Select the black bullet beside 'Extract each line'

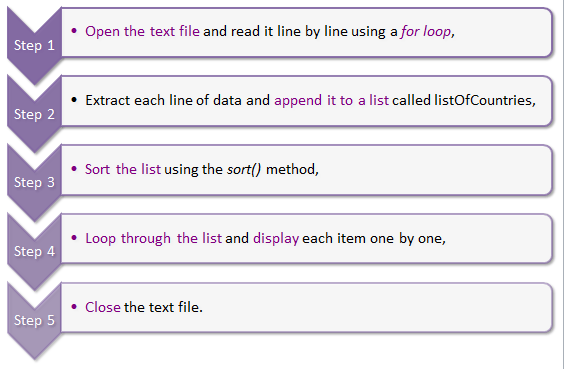pos(74,100)
